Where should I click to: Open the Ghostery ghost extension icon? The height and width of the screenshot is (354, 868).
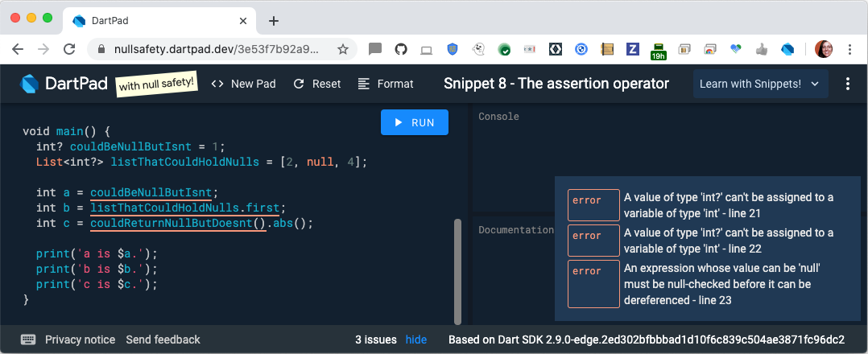pos(477,49)
